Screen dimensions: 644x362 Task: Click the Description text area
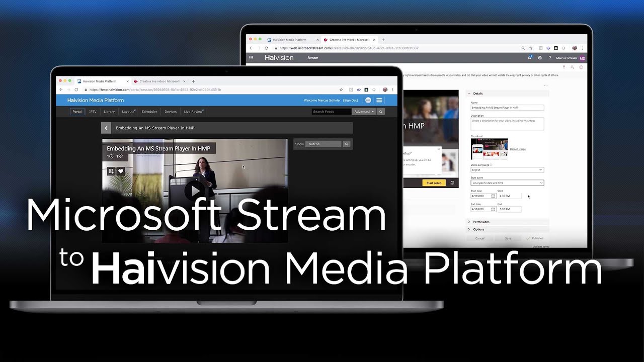coord(507,124)
